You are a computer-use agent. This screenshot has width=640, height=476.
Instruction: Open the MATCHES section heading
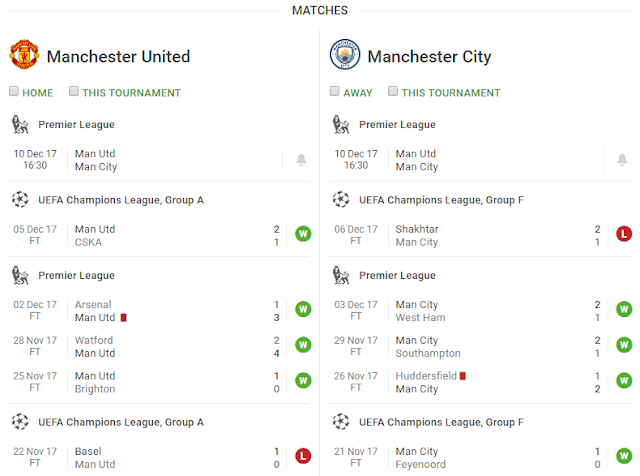[320, 11]
